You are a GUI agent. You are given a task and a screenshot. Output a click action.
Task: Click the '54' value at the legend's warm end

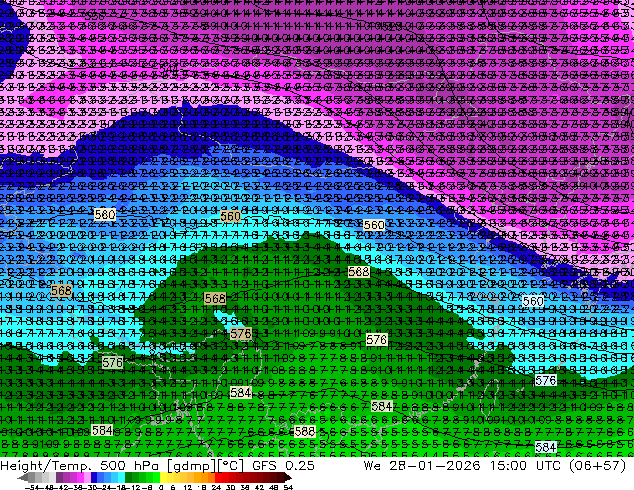[x=288, y=488]
